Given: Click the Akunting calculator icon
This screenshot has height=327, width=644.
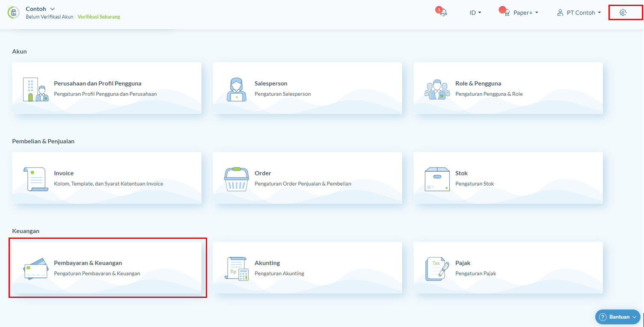Looking at the screenshot, I should pos(237,269).
